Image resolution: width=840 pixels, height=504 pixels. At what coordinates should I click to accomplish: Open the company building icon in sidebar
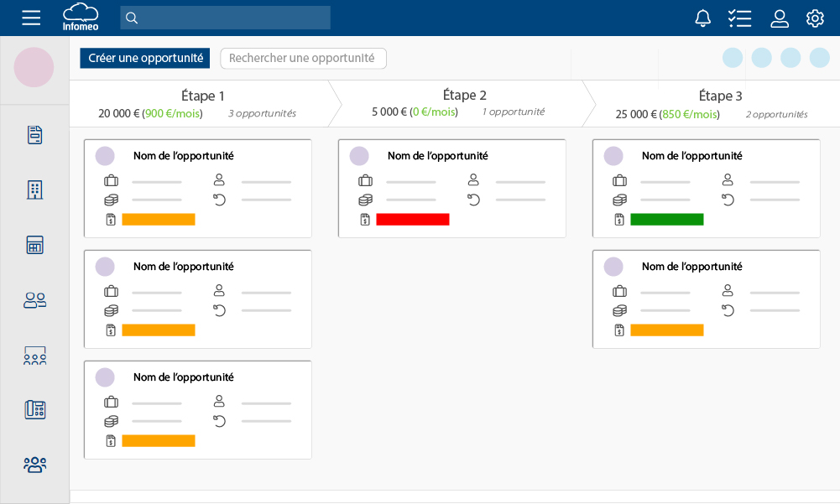coord(34,190)
